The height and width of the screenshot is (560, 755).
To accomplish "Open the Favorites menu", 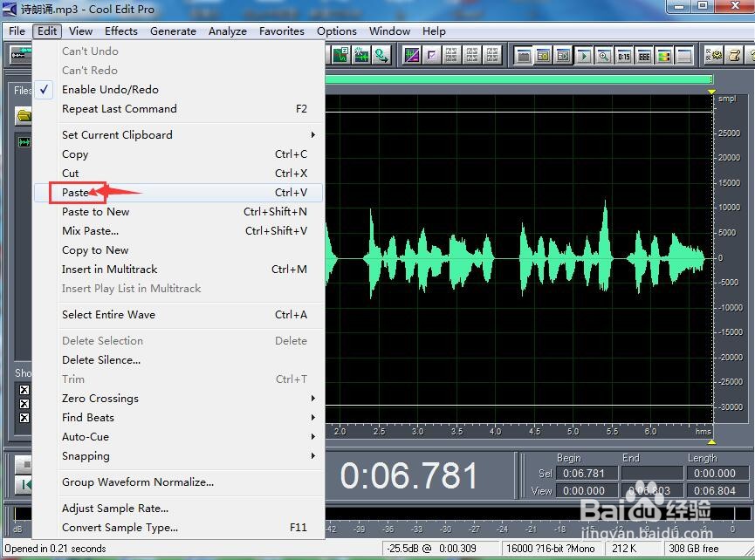I will (282, 31).
